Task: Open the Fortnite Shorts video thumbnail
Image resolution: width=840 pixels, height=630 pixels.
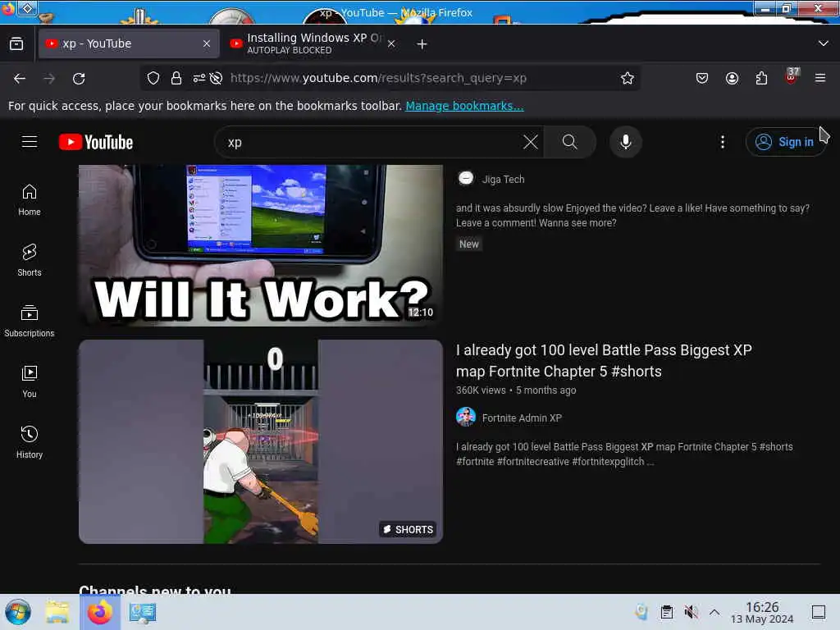Action: coord(261,441)
